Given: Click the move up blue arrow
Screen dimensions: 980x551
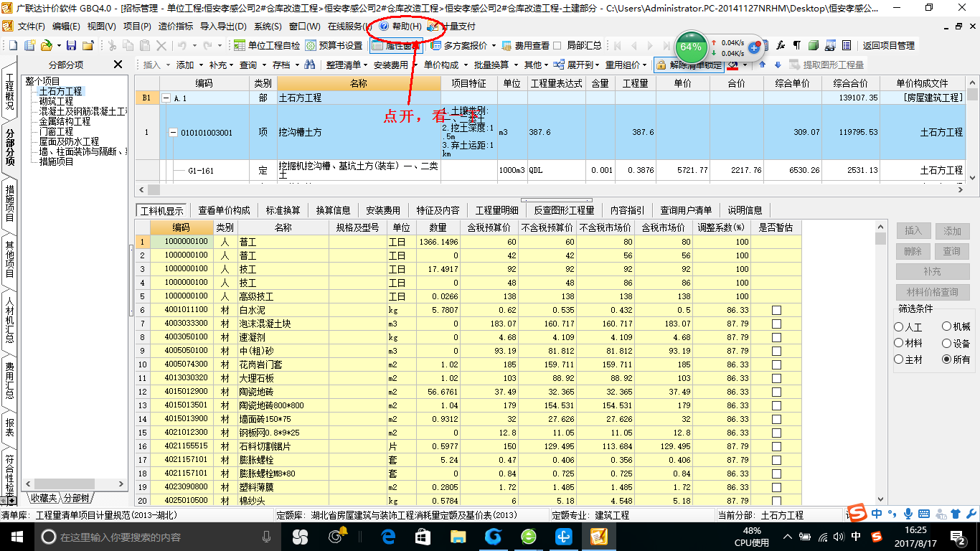Looking at the screenshot, I should [x=762, y=65].
